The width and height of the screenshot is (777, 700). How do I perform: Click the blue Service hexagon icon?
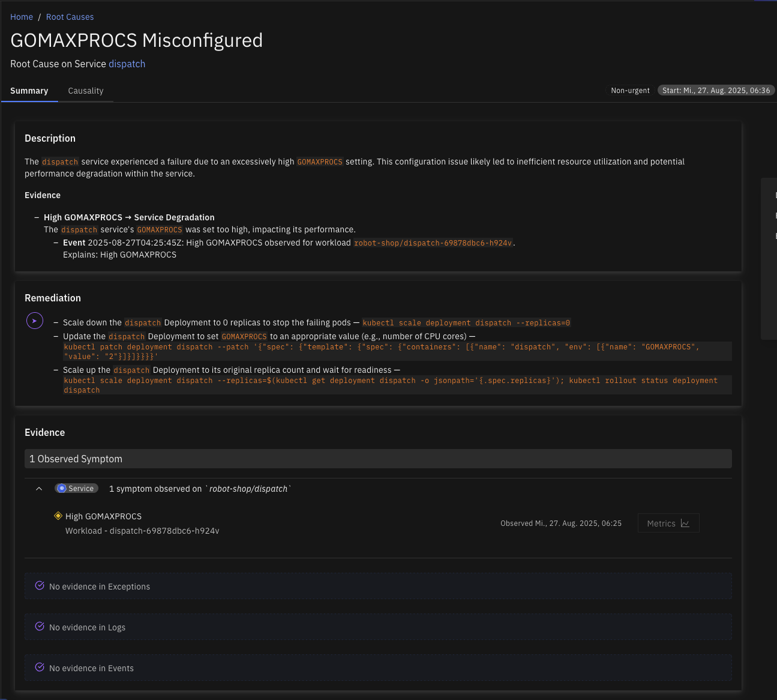coord(62,489)
